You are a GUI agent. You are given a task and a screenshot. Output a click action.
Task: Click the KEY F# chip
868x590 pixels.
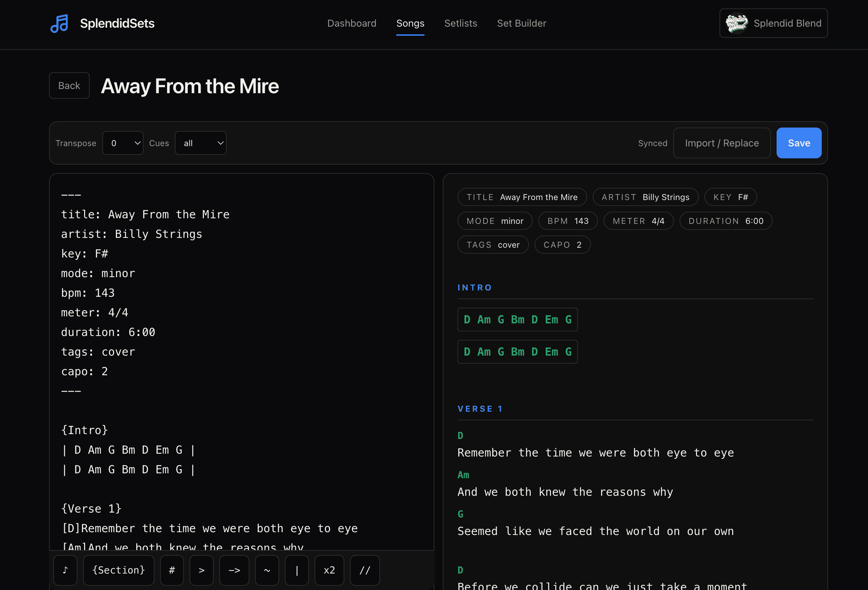tap(731, 197)
